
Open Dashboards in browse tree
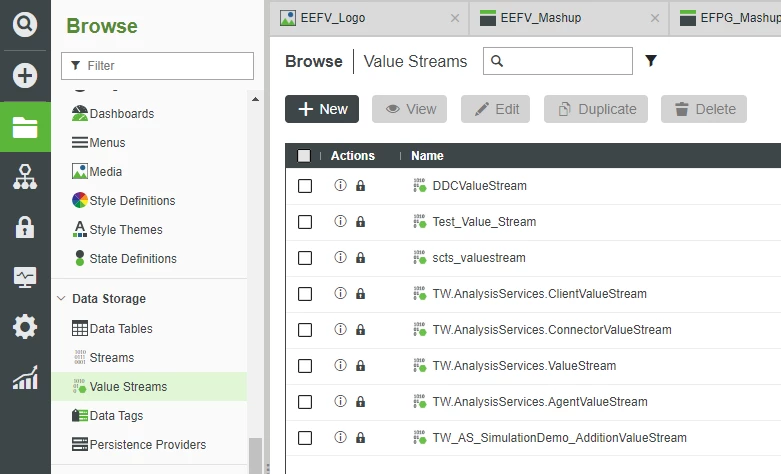[122, 114]
